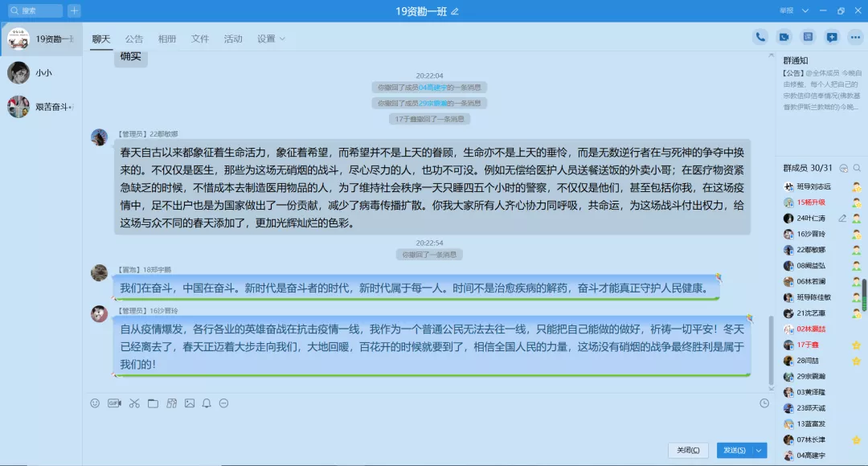Open message history clock icon
Viewport: 868px width, 466px height.
point(764,403)
